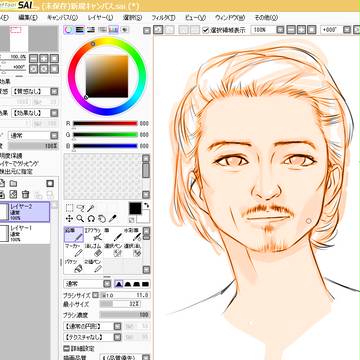Delete layer with trash can icon
The image size is (360, 360).
pos(25,194)
